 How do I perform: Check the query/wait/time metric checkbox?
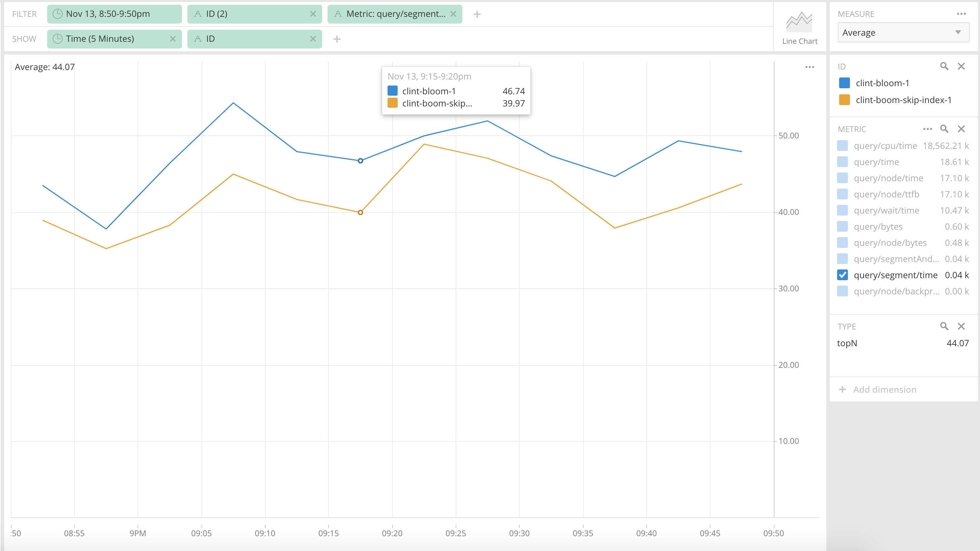click(x=843, y=210)
